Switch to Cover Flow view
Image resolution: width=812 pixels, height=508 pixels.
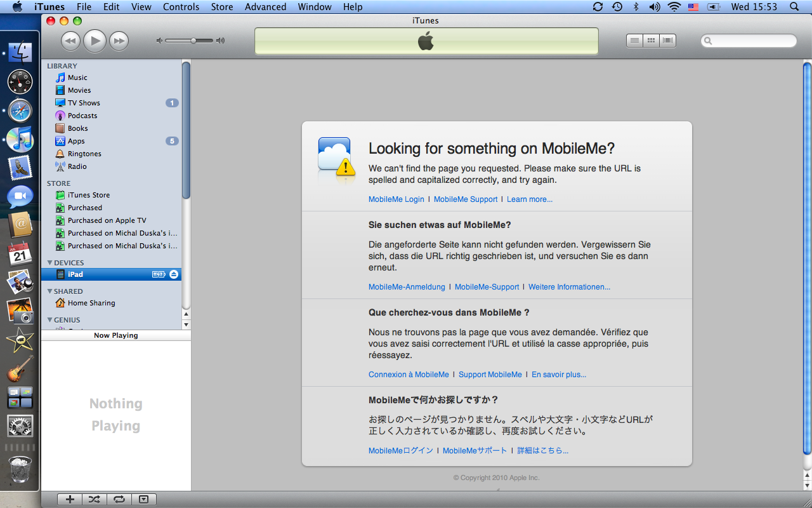[x=667, y=41]
